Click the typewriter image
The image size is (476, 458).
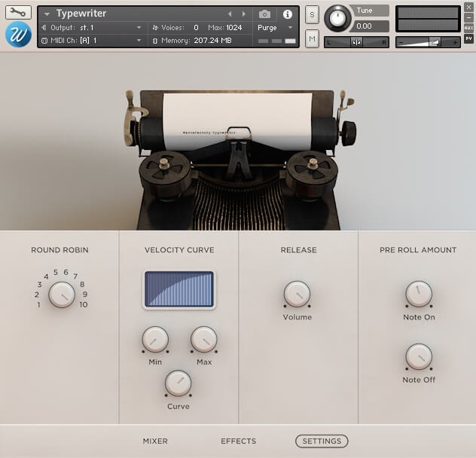coord(239,160)
